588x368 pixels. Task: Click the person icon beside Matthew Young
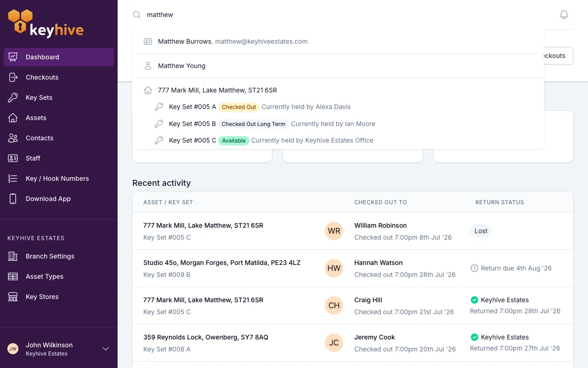[x=148, y=66]
